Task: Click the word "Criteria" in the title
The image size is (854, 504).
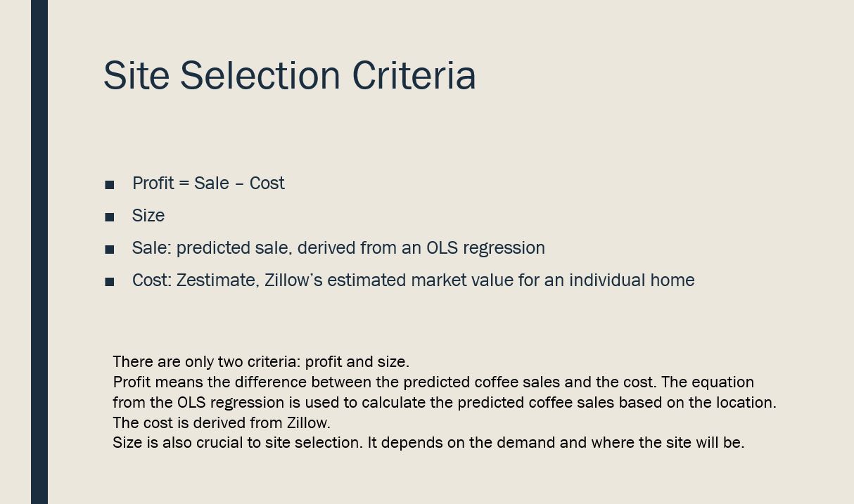Action: click(414, 75)
